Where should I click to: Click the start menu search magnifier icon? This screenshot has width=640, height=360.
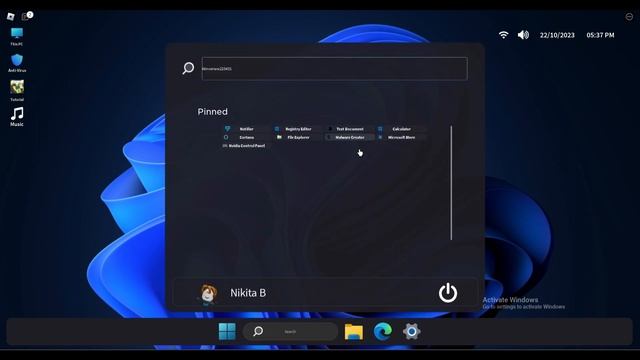coord(188,68)
